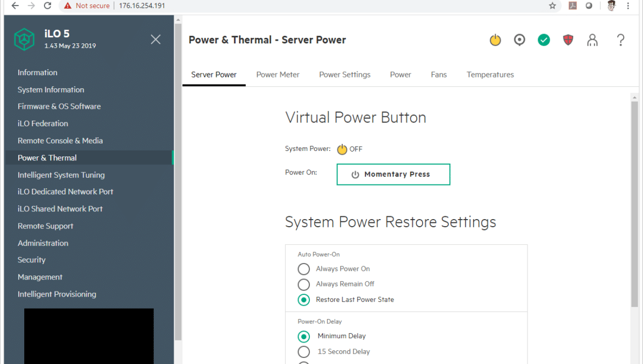Click the PDF extension icon in browser toolbar
643x364 pixels.
pos(573,5)
